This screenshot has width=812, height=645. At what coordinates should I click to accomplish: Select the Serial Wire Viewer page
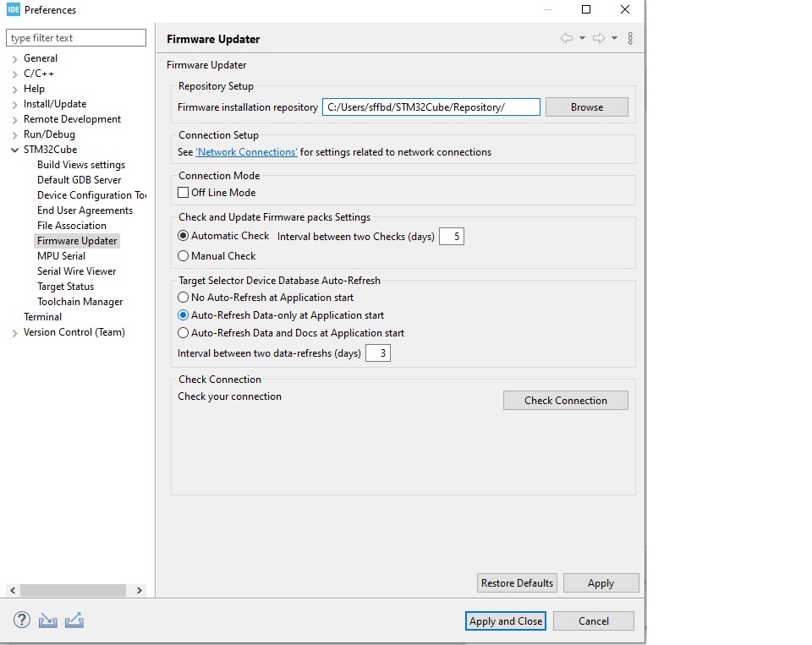click(77, 271)
